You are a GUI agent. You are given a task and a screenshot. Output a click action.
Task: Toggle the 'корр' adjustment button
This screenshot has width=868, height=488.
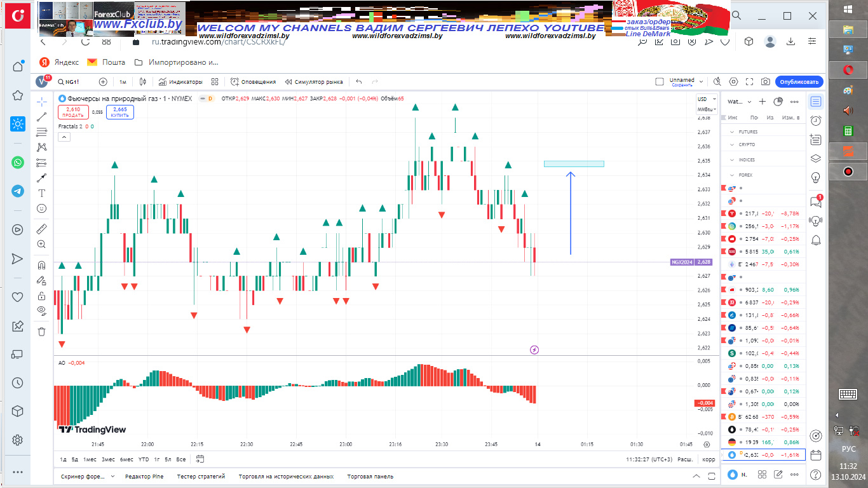coord(709,459)
